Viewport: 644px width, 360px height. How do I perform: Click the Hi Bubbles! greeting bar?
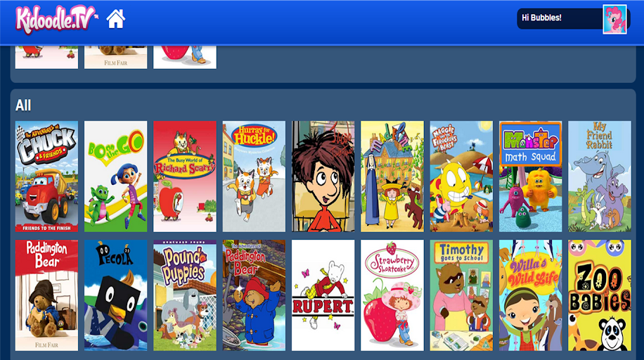click(x=560, y=18)
